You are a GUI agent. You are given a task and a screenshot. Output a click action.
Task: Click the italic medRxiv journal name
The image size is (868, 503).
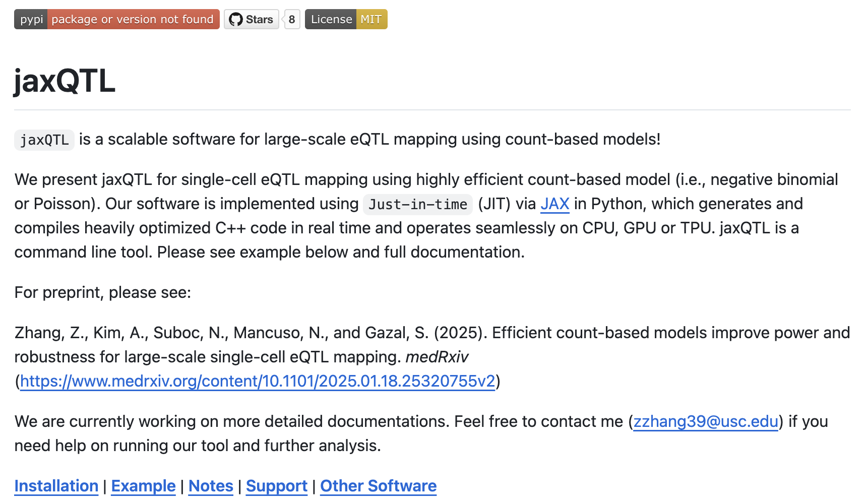[x=437, y=357]
